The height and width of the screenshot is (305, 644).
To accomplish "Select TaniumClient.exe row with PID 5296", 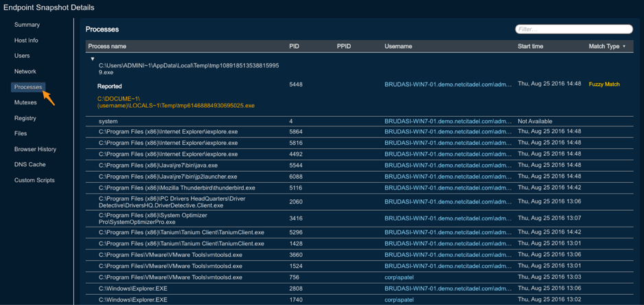I will (360, 232).
